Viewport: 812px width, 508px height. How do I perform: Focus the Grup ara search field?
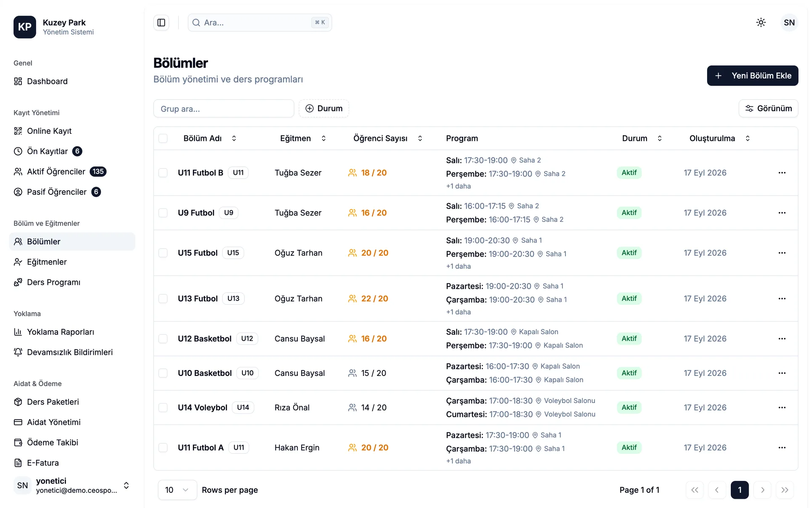224,108
